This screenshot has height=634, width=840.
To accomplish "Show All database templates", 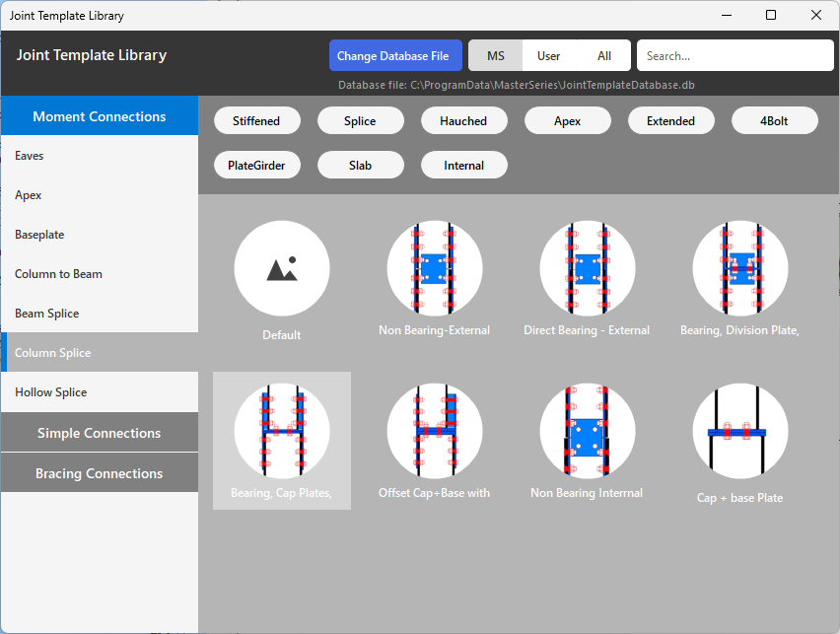I will pyautogui.click(x=603, y=56).
